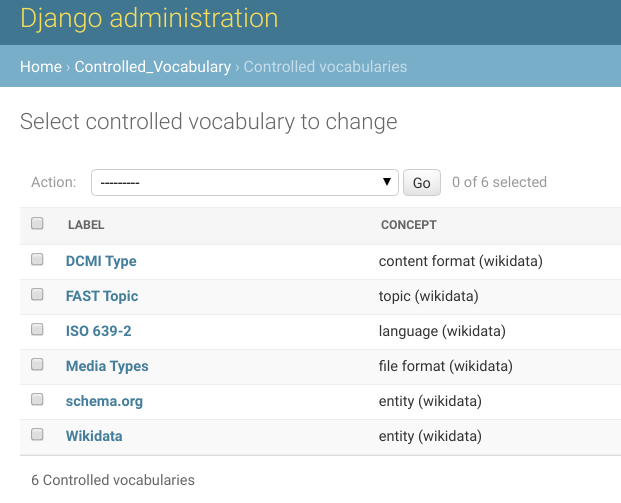Screen dimensions: 621x503
Task: Check the Wikidata row checkbox
Action: tap(37, 434)
